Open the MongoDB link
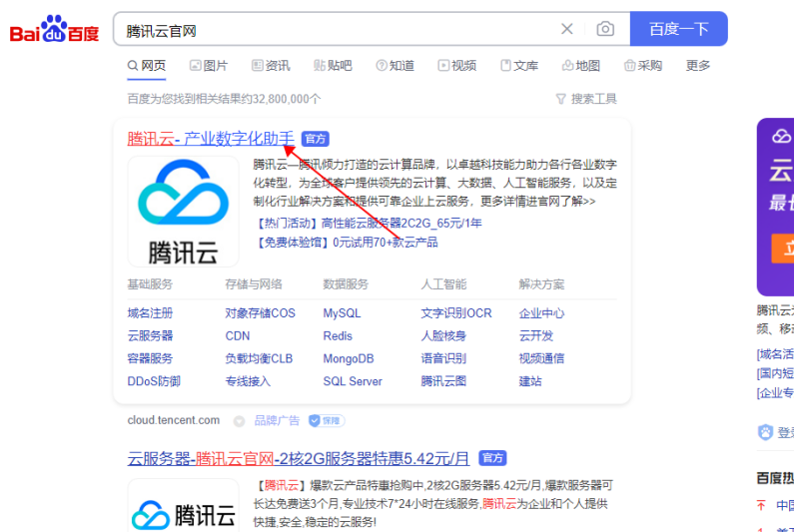Image resolution: width=794 pixels, height=532 pixels. pos(349,359)
